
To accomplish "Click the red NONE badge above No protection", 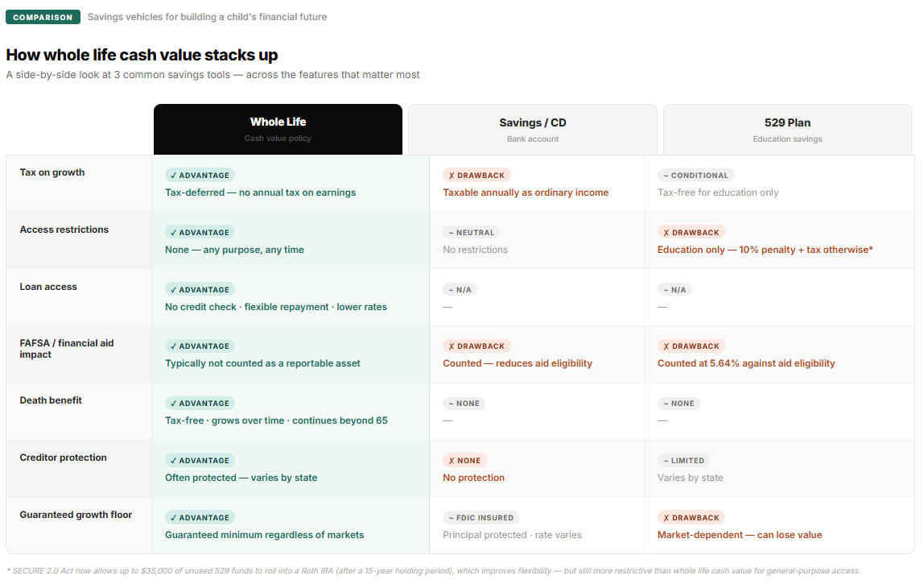I will [464, 460].
